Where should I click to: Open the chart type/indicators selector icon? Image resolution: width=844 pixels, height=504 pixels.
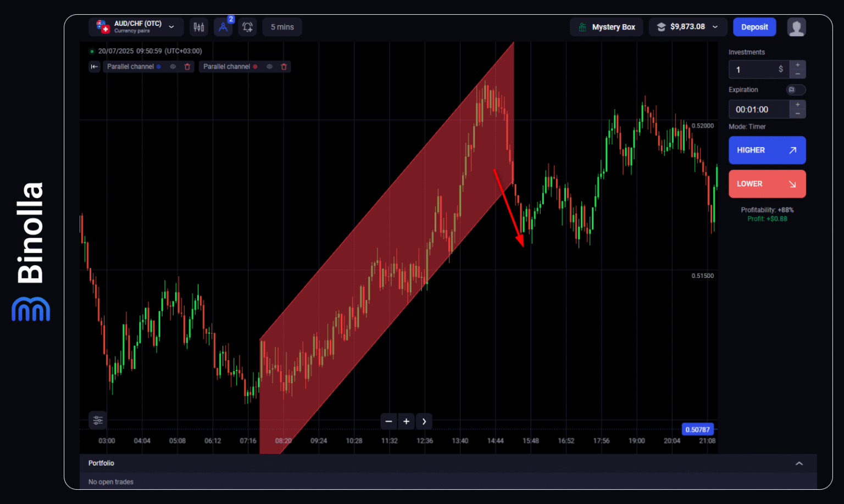pos(198,26)
